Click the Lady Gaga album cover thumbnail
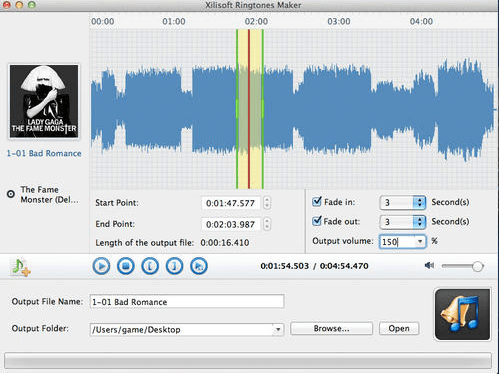 point(44,101)
